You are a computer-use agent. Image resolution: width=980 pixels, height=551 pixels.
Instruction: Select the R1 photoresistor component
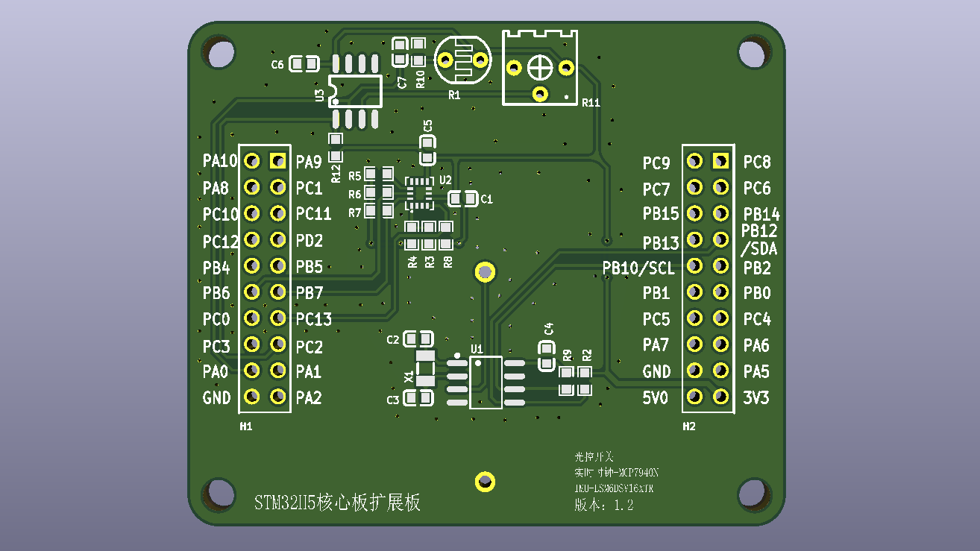(462, 60)
